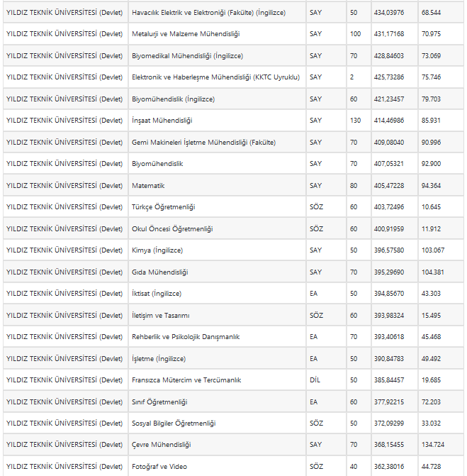Click the Fotoğraf ve Video program name

pyautogui.click(x=159, y=467)
